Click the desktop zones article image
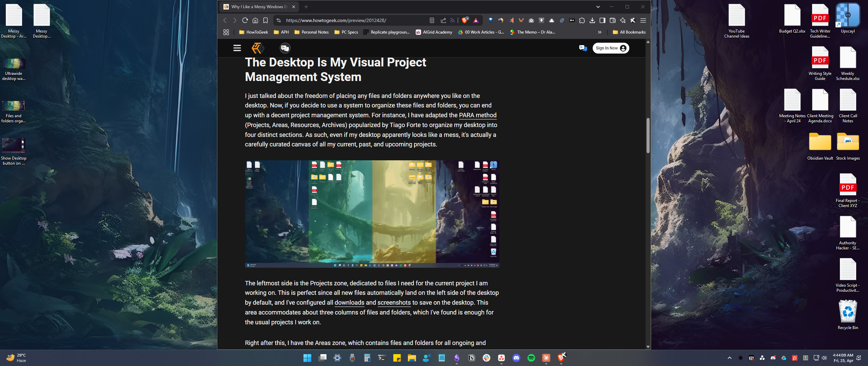This screenshot has height=366, width=868. click(372, 214)
